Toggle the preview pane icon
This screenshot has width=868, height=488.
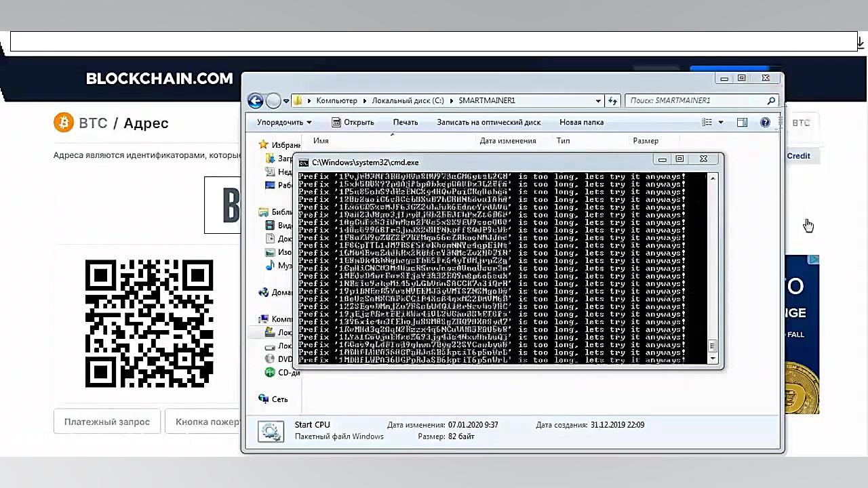(742, 122)
